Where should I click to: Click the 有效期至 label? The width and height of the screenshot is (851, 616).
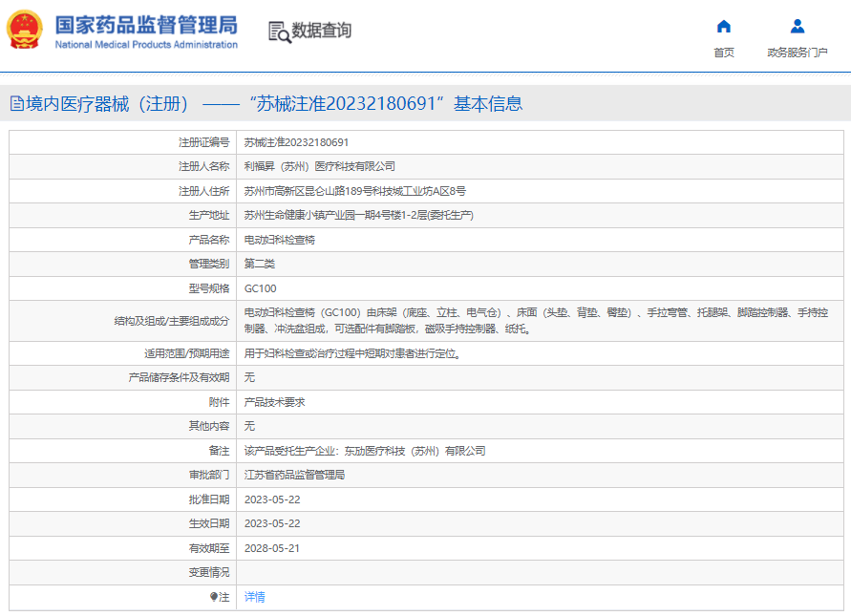[209, 549]
